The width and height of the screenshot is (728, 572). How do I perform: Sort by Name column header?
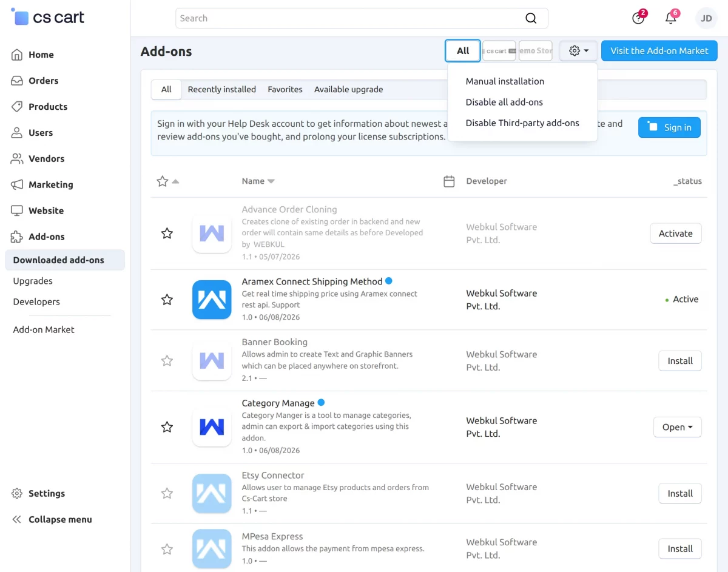tap(258, 181)
